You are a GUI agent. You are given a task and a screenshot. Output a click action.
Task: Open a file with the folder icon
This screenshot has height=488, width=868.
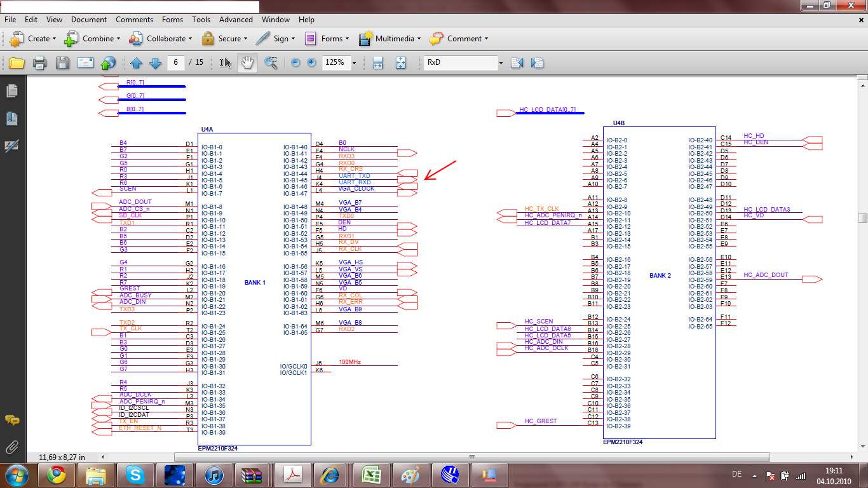(17, 62)
